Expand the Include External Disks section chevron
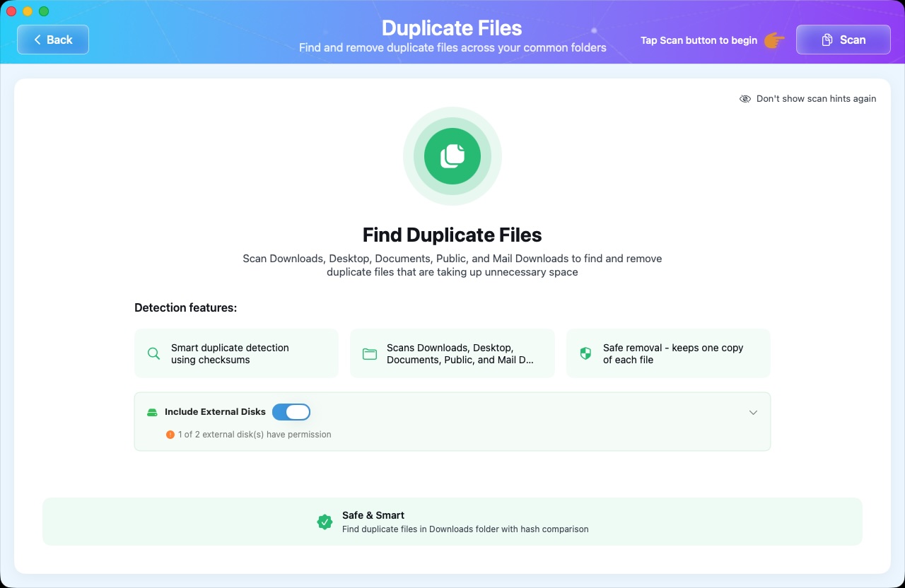 (x=754, y=412)
